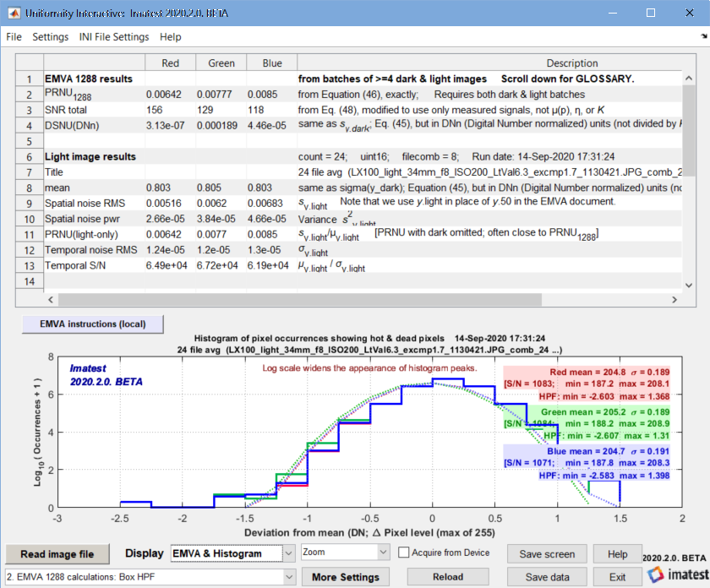Click the Reload button

[x=448, y=577]
